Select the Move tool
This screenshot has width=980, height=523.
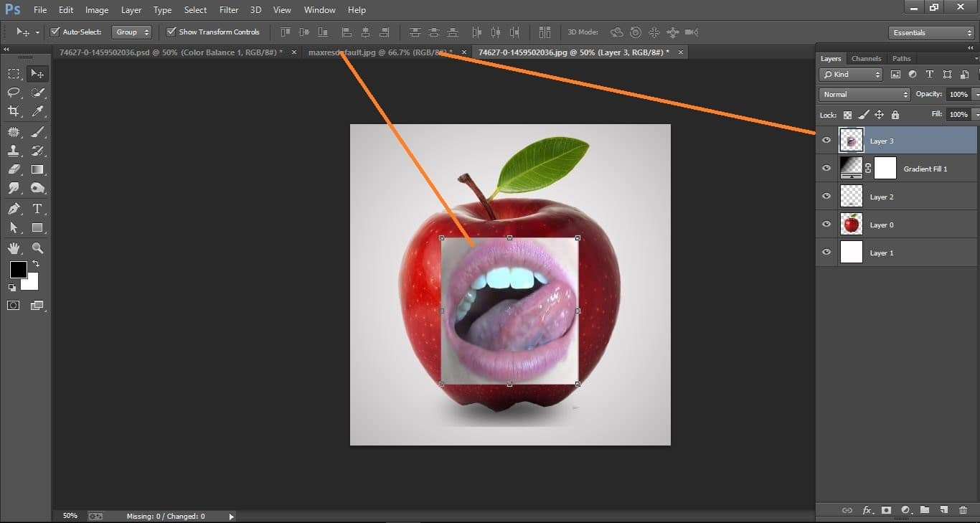[37, 72]
